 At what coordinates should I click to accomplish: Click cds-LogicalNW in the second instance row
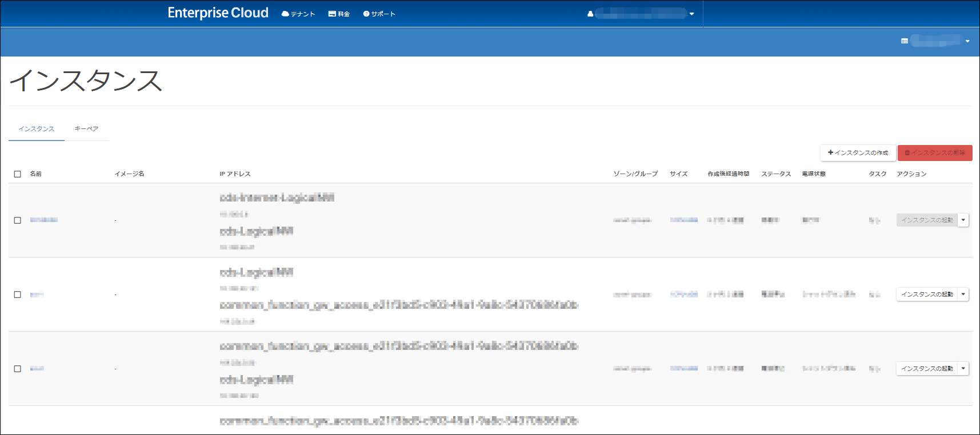[x=257, y=272]
